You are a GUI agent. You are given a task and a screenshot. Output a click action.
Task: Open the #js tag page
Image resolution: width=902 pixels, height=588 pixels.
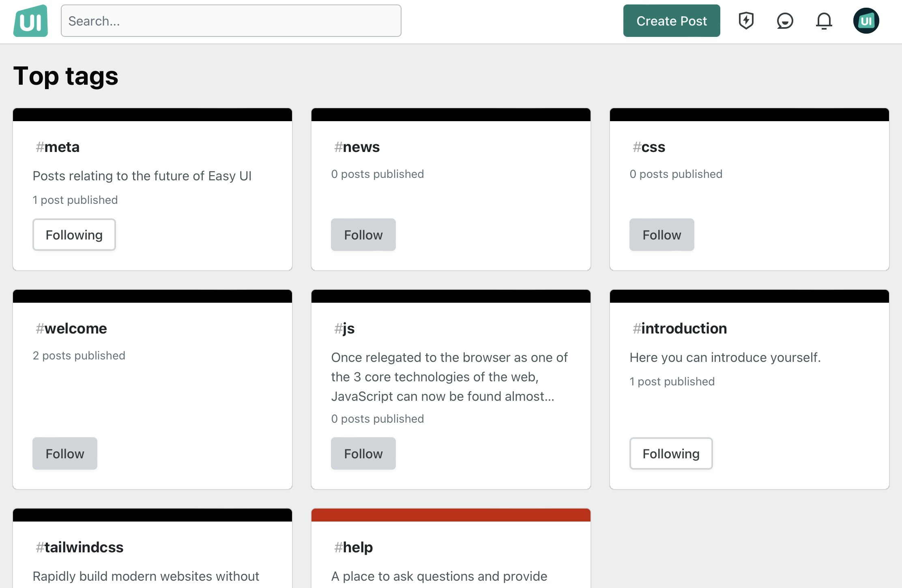tap(344, 328)
